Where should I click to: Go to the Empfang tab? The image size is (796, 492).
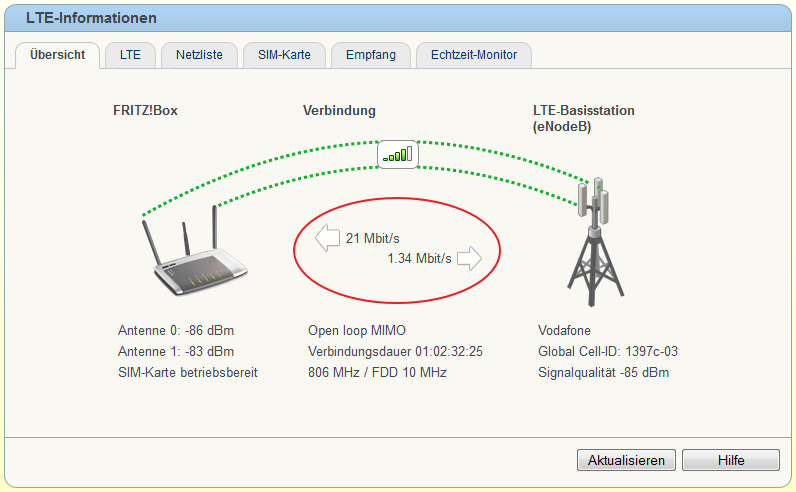(371, 55)
